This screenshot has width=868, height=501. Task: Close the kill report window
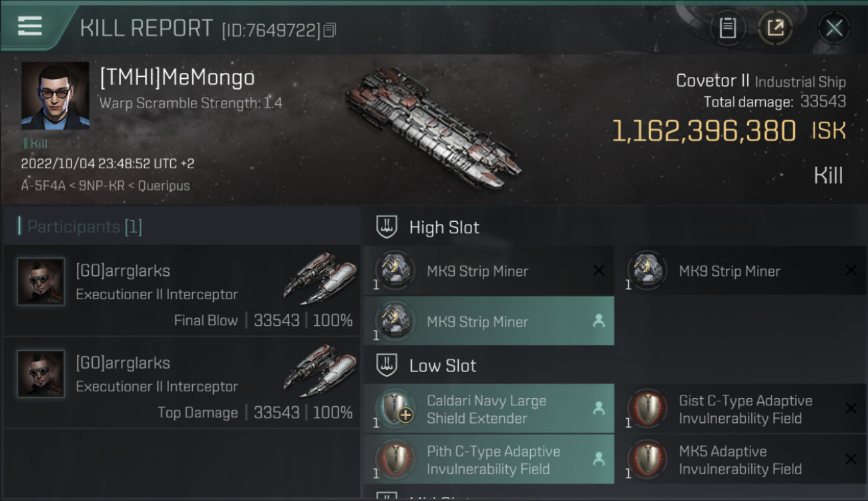(834, 28)
